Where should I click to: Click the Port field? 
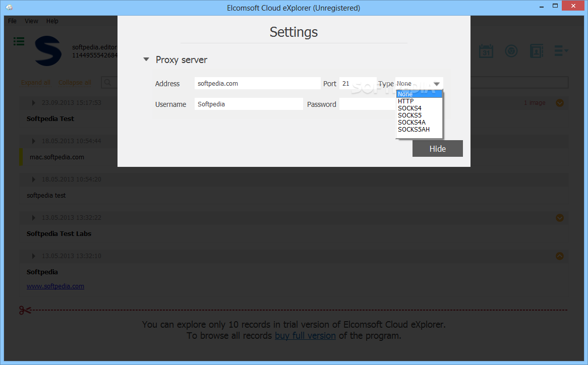(x=358, y=84)
